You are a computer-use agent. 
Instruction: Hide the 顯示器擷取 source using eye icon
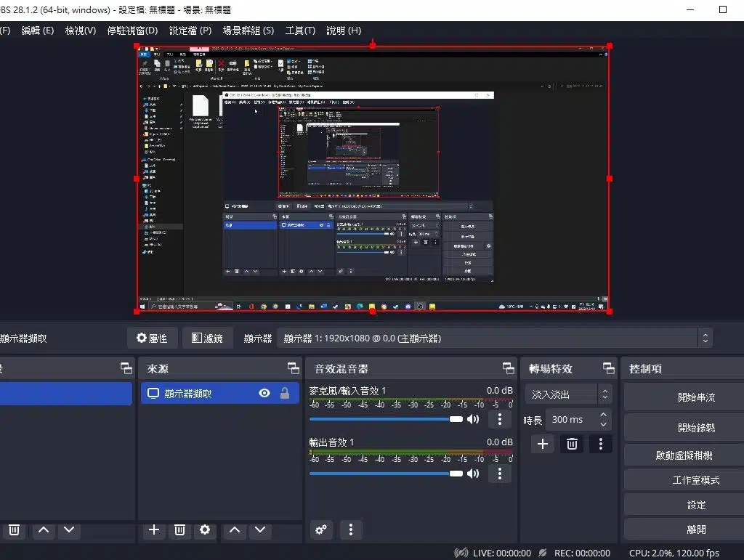click(264, 393)
